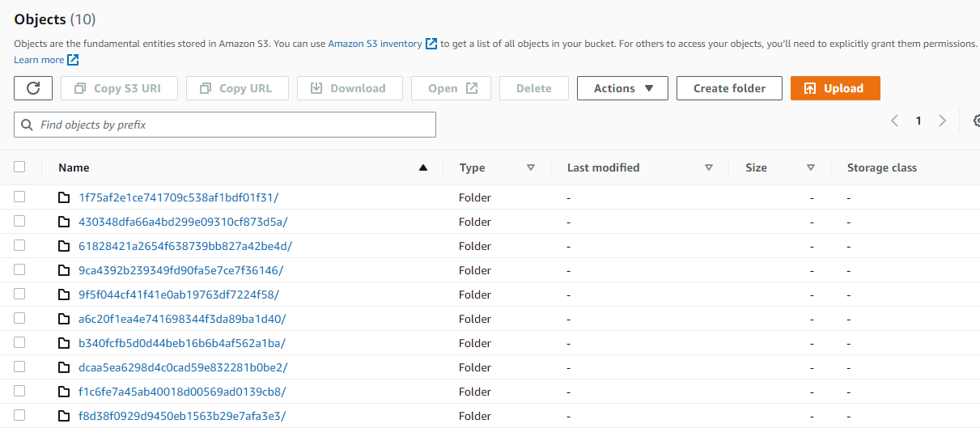Open folder link f1c6fe7a45ab40018d00569ad0139cb8/
This screenshot has width=980, height=428.
click(x=182, y=392)
